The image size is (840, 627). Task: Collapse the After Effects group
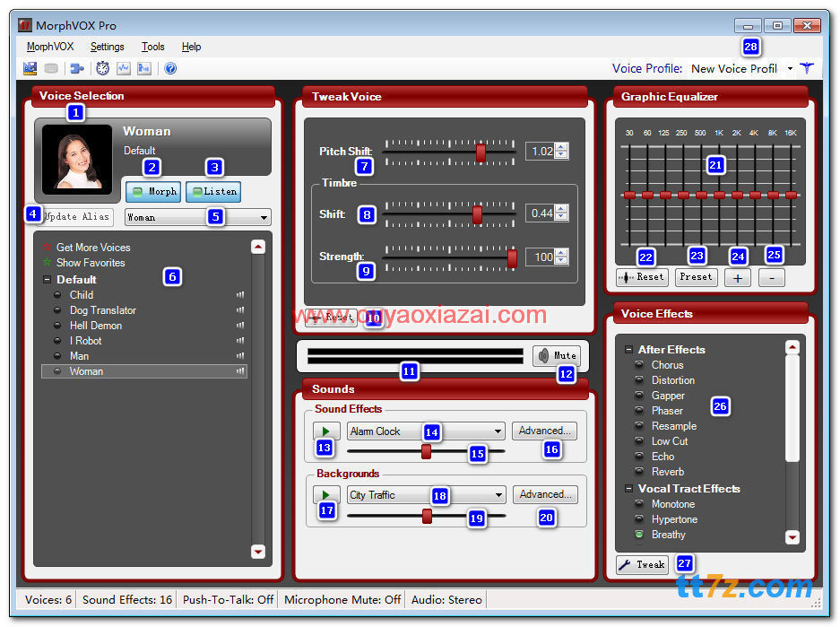[x=629, y=350]
